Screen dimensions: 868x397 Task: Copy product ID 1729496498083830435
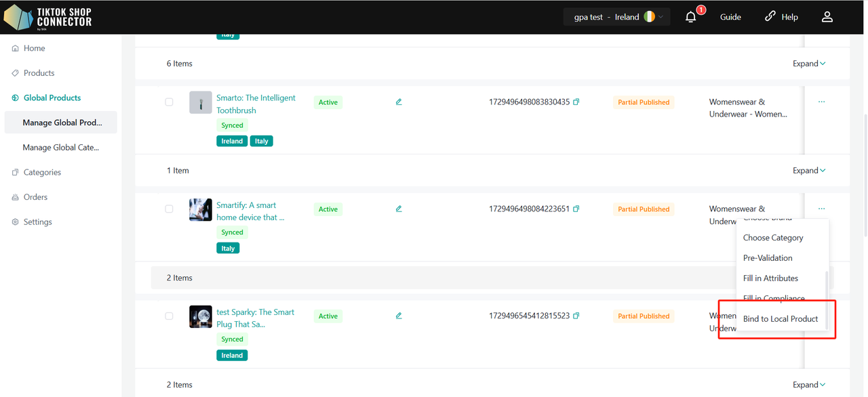pyautogui.click(x=576, y=102)
